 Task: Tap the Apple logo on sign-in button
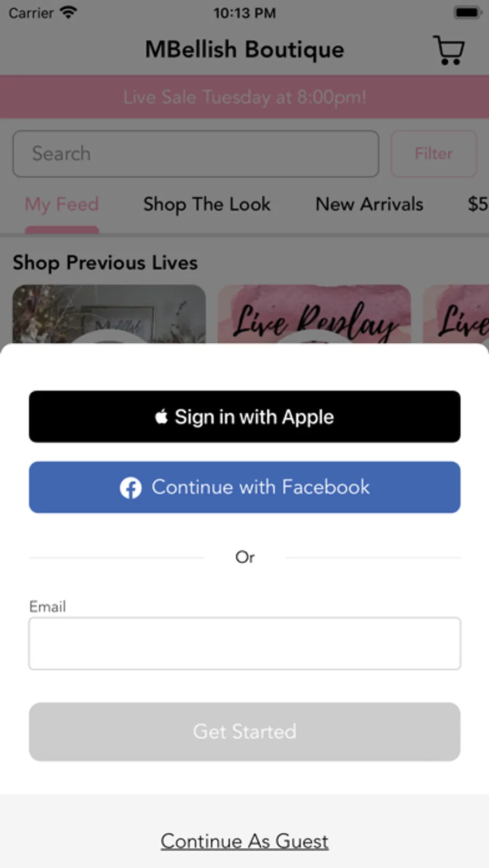pyautogui.click(x=161, y=417)
